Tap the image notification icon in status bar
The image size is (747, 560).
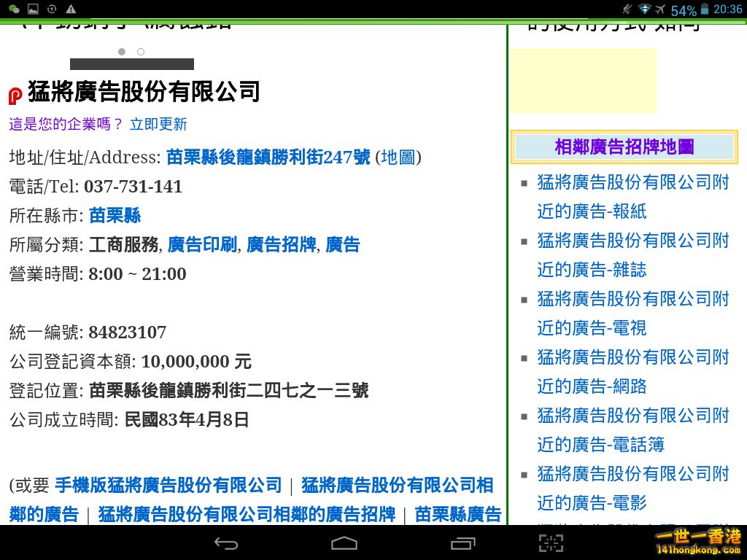pyautogui.click(x=33, y=9)
